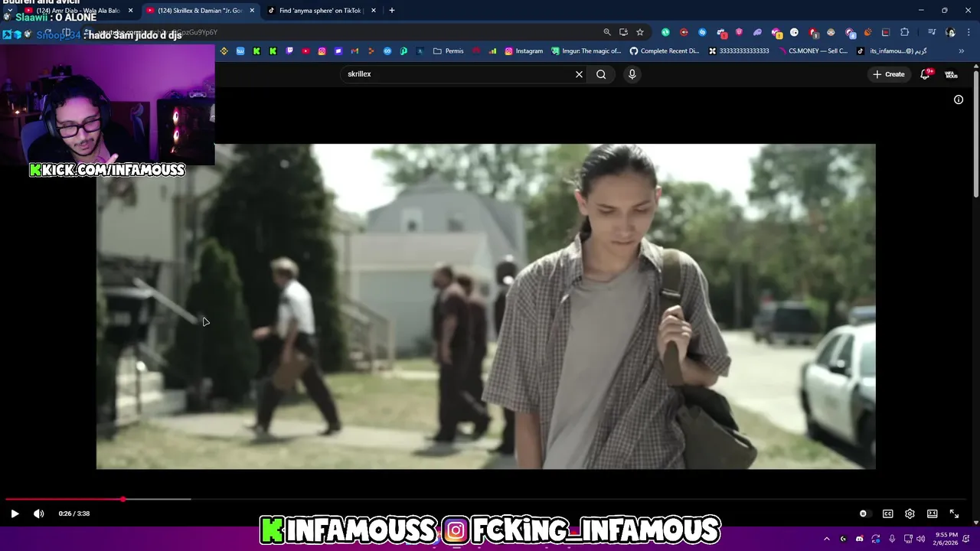980x551 pixels.
Task: Clear the skrillex search text
Action: (x=579, y=74)
